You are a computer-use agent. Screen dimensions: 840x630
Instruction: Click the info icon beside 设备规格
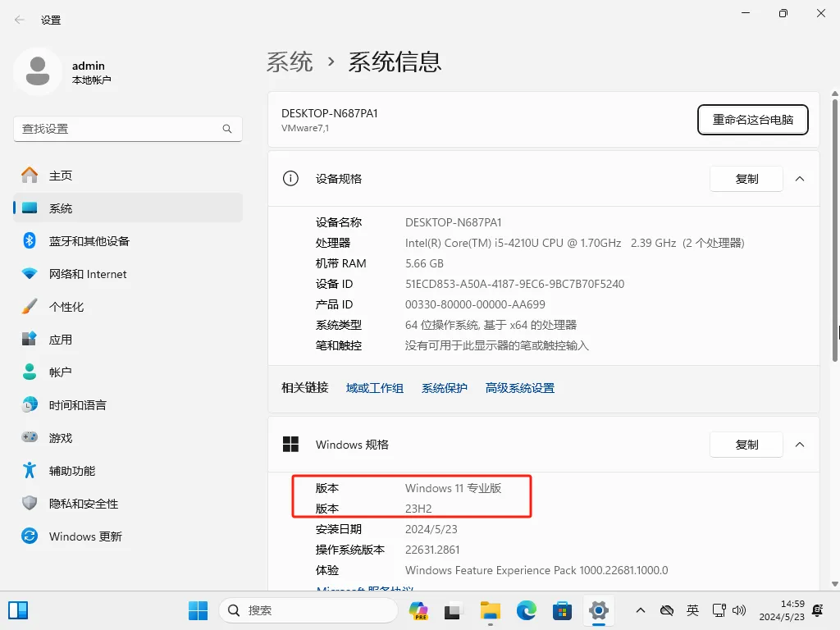click(290, 178)
